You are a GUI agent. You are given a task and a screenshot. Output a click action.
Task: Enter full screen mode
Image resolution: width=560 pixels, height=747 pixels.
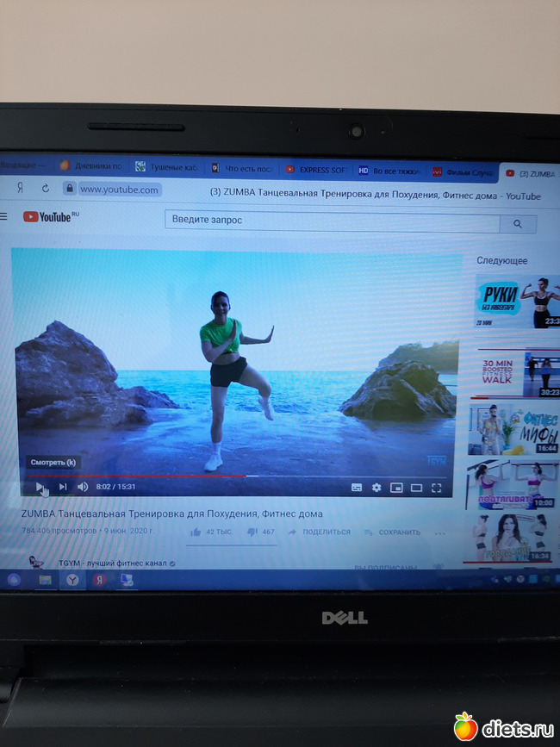point(437,488)
